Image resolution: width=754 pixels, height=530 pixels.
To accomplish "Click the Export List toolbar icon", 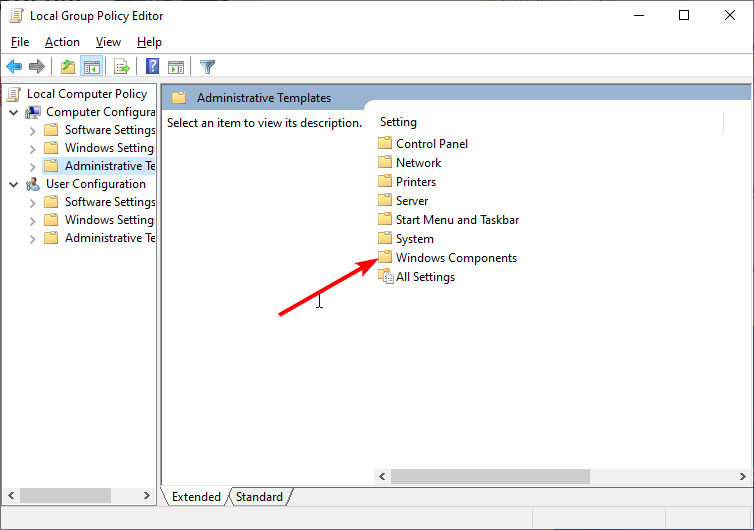I will click(x=122, y=66).
